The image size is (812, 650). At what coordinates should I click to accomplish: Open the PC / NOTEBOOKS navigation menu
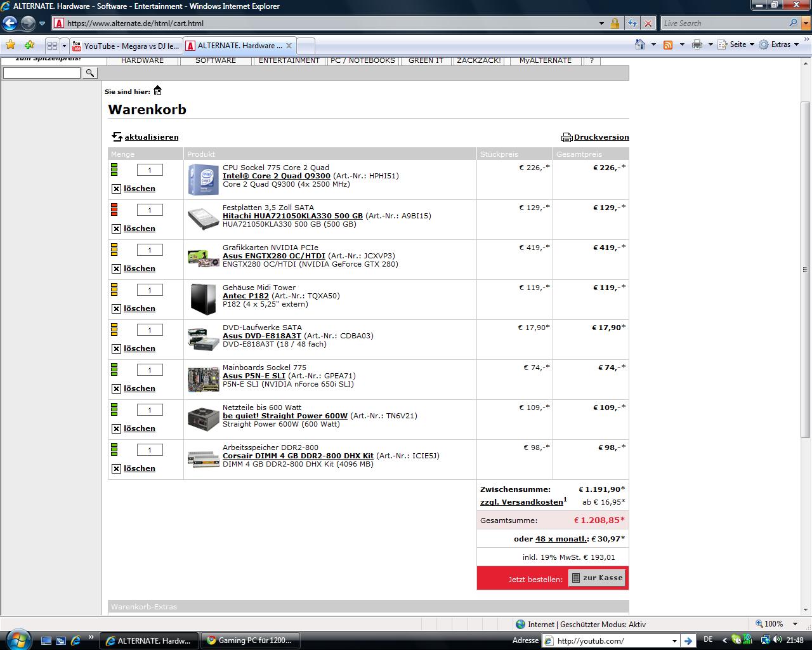(363, 60)
